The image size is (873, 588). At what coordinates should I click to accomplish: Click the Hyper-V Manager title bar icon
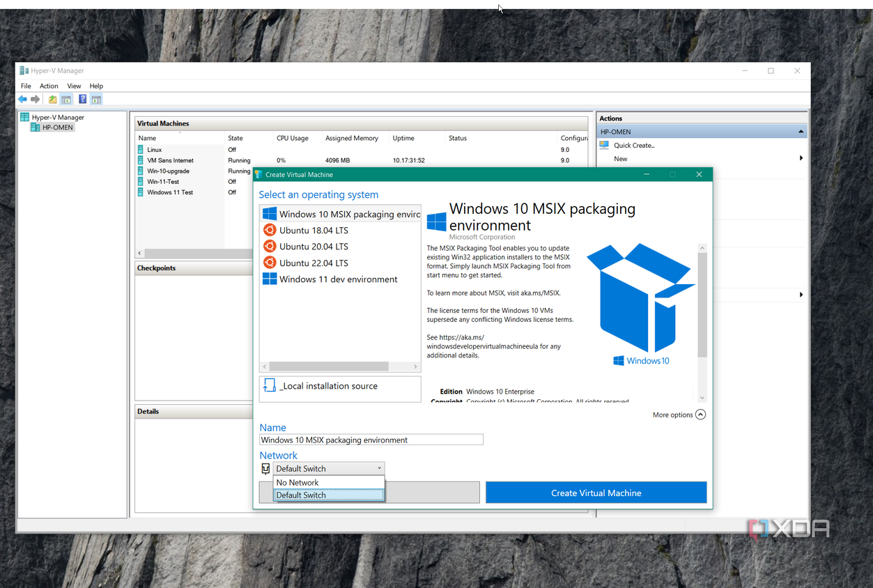[24, 70]
